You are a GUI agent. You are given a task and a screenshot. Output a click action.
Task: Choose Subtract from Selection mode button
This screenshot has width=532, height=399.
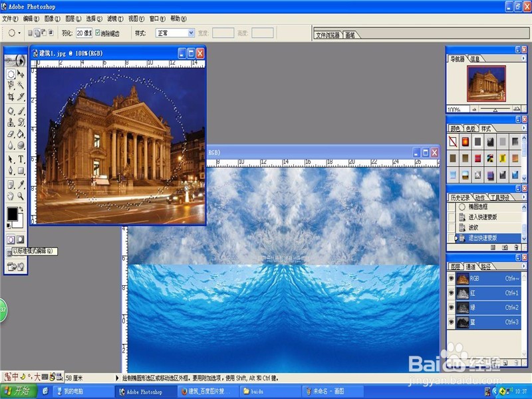[x=44, y=33]
